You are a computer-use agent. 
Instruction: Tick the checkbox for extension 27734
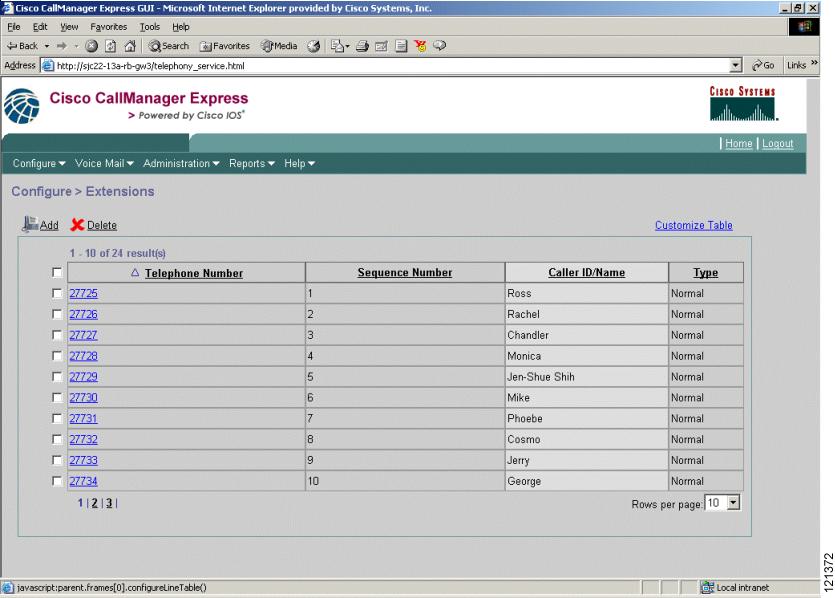pos(57,481)
